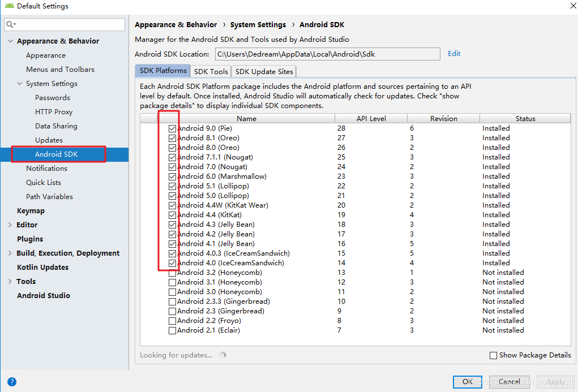Toggle Android 6.0 (Marshmallow) checkbox
Viewport: 578px width, 392px height.
click(172, 176)
